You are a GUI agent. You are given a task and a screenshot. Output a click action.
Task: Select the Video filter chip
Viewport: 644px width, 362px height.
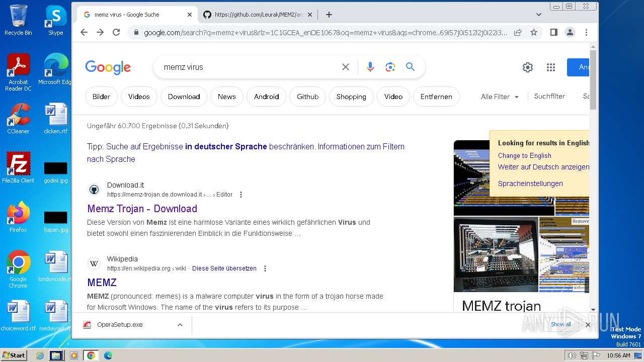tap(393, 97)
